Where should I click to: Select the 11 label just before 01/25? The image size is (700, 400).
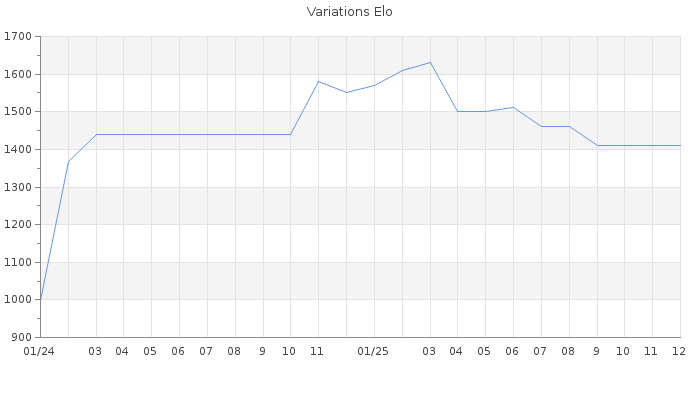pos(317,352)
